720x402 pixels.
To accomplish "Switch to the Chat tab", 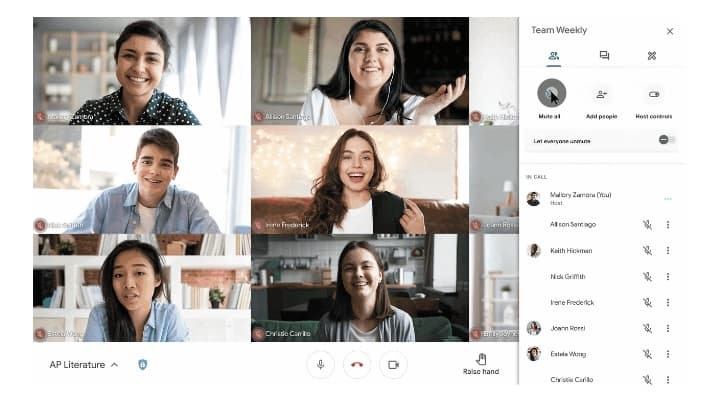I will tap(604, 56).
